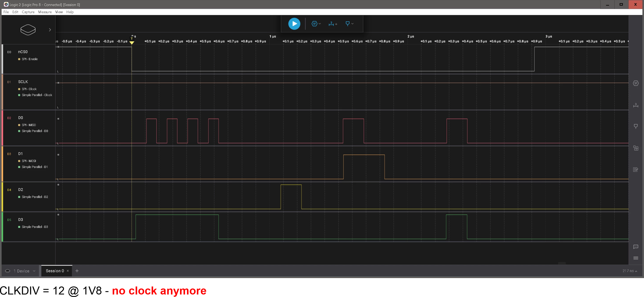
Task: Open the trigger marker tool dropdown
Action: (x=349, y=24)
